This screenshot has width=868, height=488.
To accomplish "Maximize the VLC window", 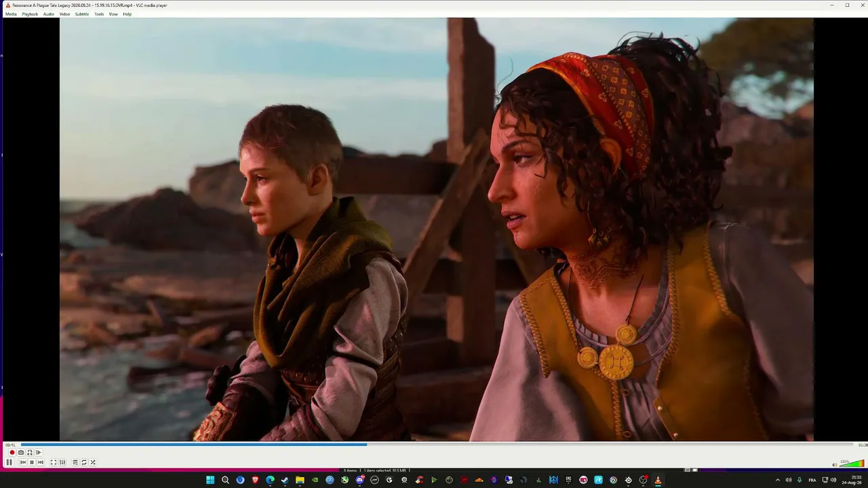I will [847, 5].
